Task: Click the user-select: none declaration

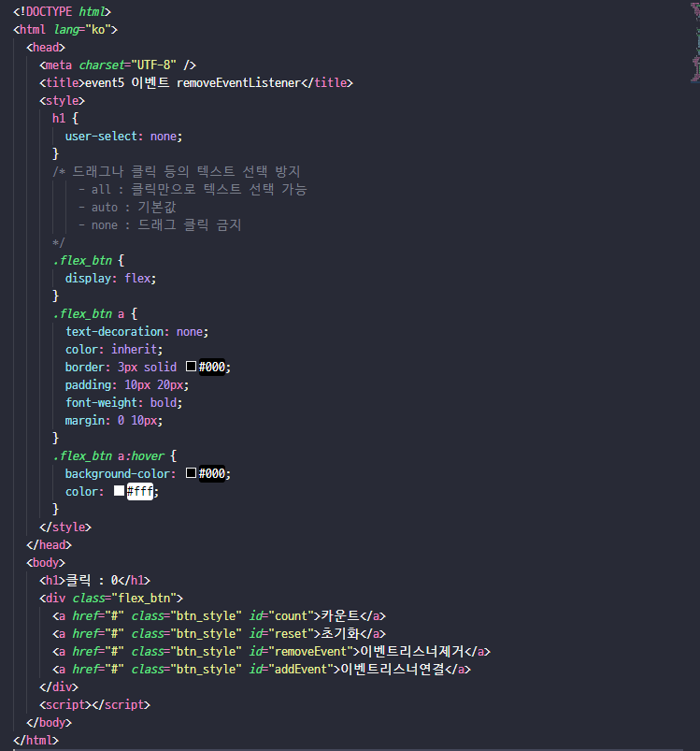Action: tap(124, 136)
